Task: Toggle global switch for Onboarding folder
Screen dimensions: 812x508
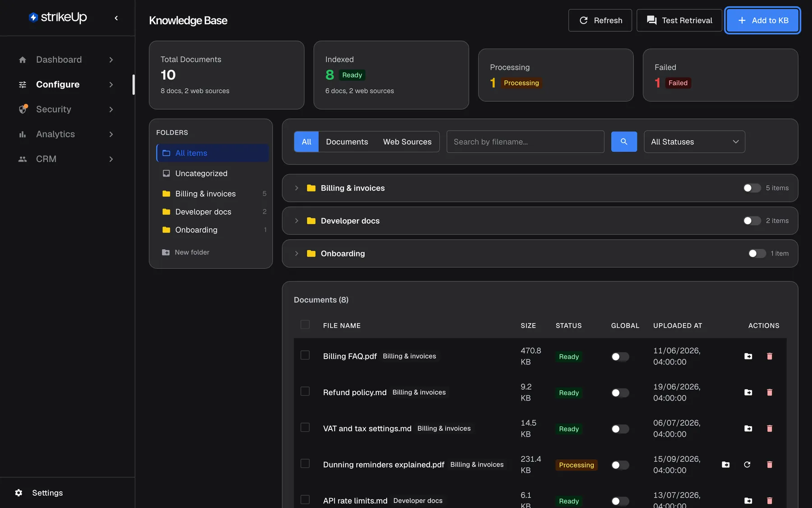Action: pos(757,253)
